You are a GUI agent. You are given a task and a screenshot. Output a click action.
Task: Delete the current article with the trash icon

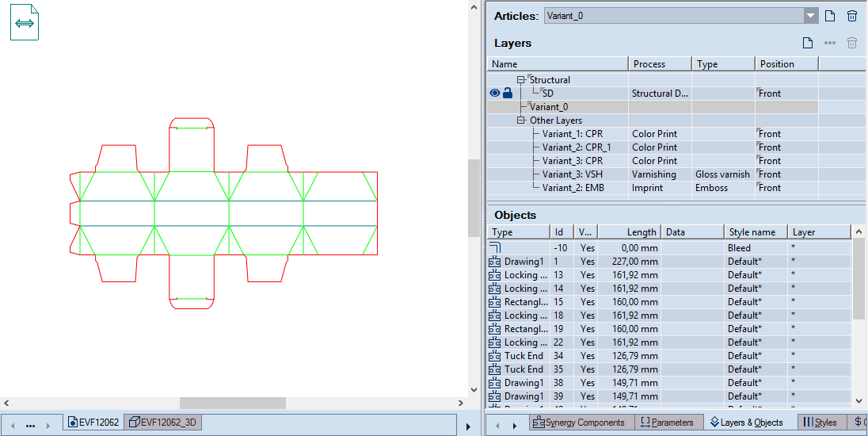tap(852, 16)
